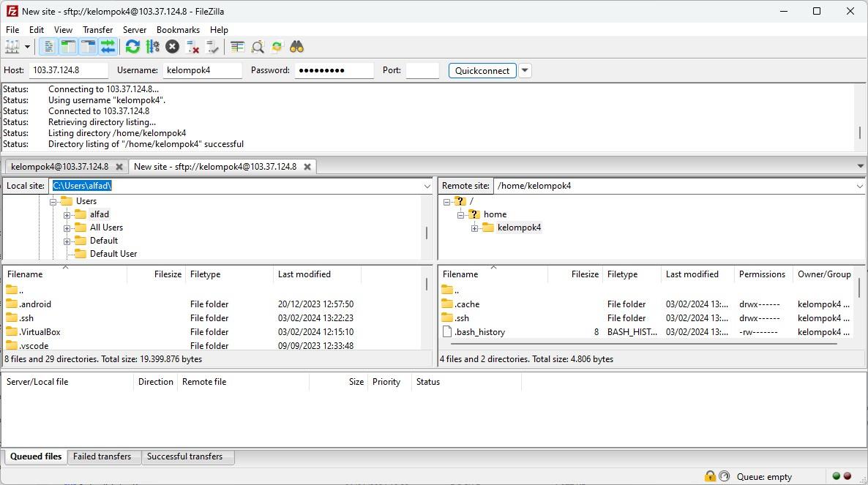This screenshot has width=868, height=485.
Task: Disconnect from the visible server
Action: pyautogui.click(x=192, y=47)
